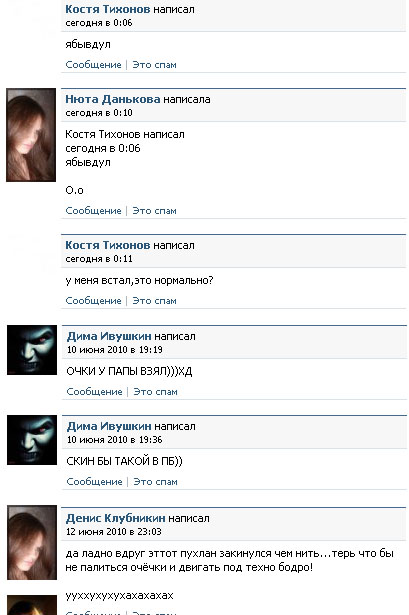Screen dimensions: 409x615
Task: Open Нюта Данькова profile name link
Action: [113, 99]
